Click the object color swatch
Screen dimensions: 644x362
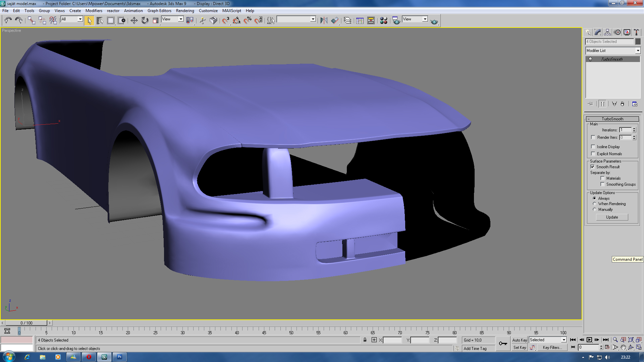point(638,42)
